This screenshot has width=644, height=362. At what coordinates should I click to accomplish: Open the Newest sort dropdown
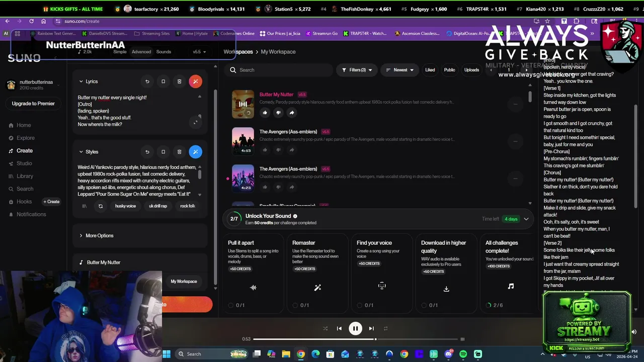coord(399,70)
